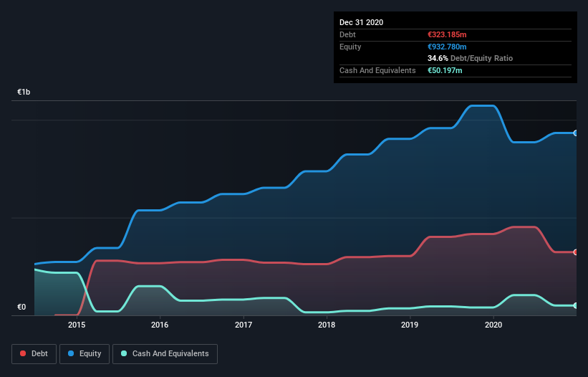Click the Equity endpoint marker at Dec 2020

[x=576, y=133]
